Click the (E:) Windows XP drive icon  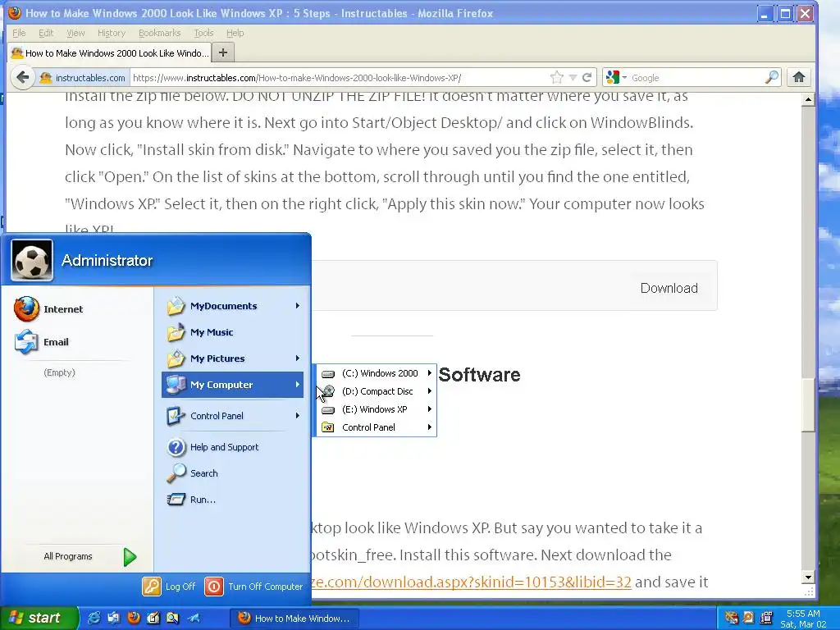pos(328,410)
